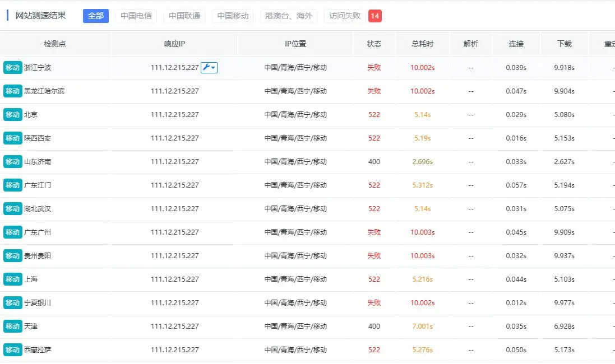Click the 移动 badge for 山东济南
Viewport: 615px width, 364px height.
pos(12,162)
